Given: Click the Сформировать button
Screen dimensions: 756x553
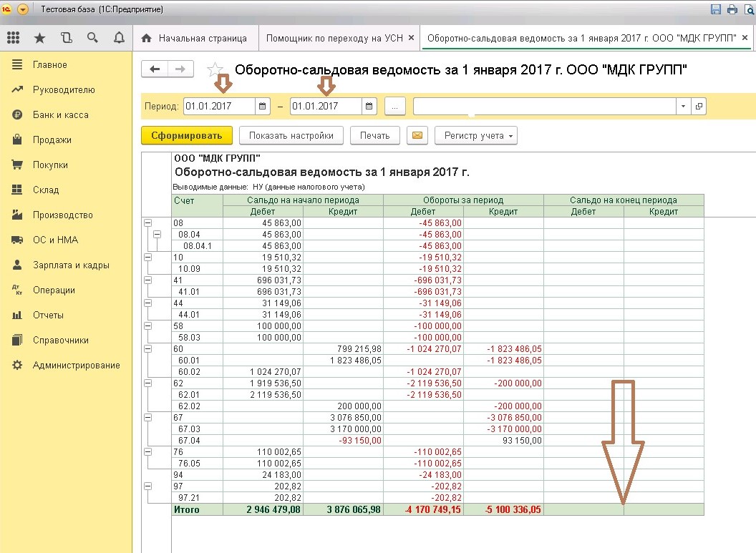Looking at the screenshot, I should pos(187,135).
